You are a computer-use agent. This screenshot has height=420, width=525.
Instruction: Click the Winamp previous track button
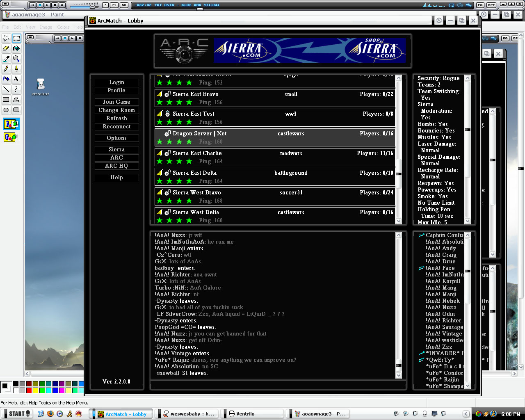coord(32,5)
